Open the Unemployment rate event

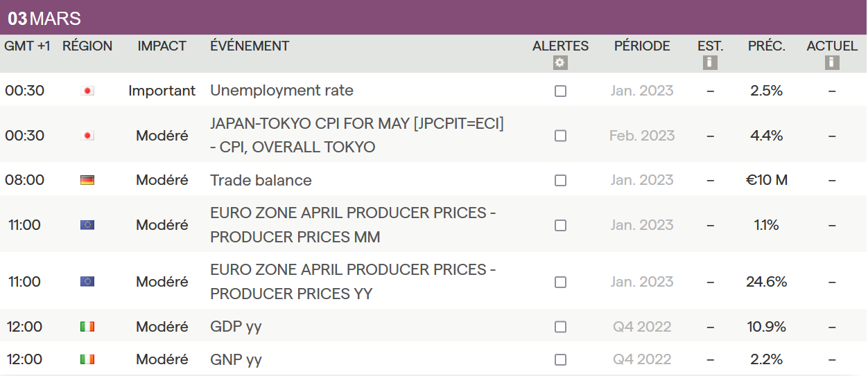281,91
